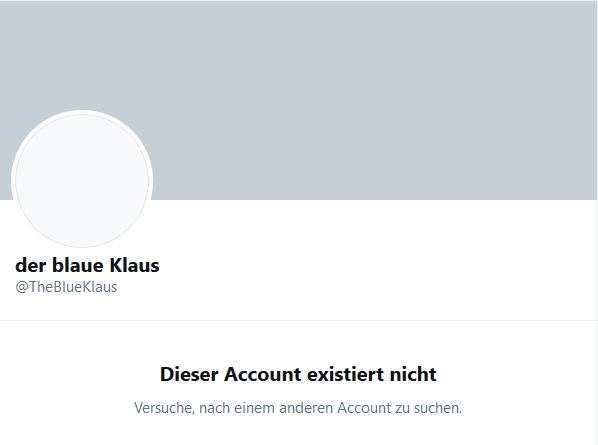
Task: Click the word Klaus in display name
Action: 134,265
